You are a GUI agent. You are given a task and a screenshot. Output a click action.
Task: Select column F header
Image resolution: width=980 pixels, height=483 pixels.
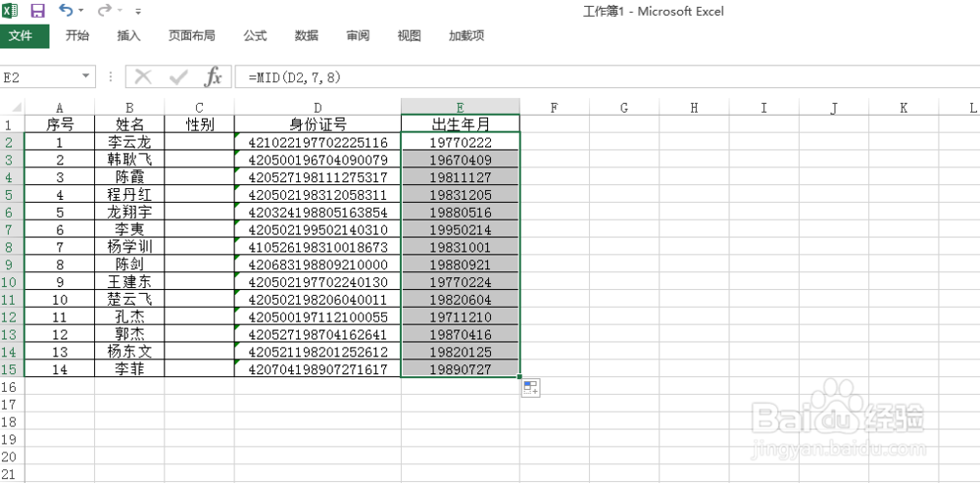[x=555, y=108]
